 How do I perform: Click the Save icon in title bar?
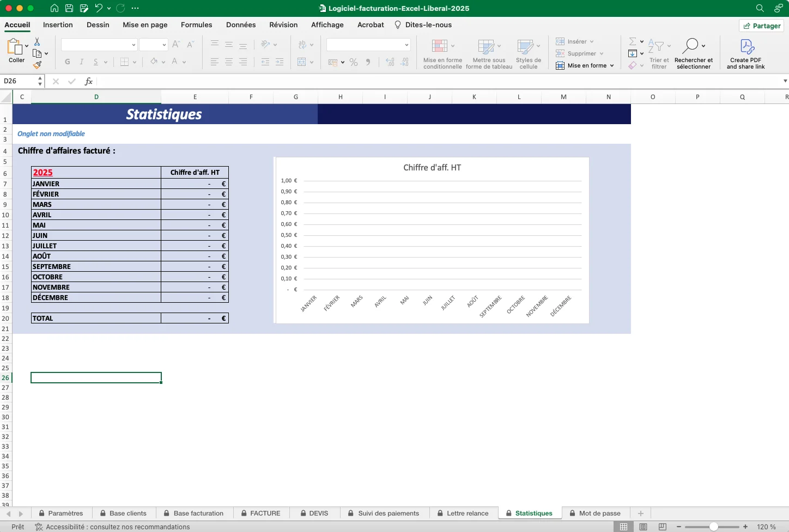click(69, 8)
